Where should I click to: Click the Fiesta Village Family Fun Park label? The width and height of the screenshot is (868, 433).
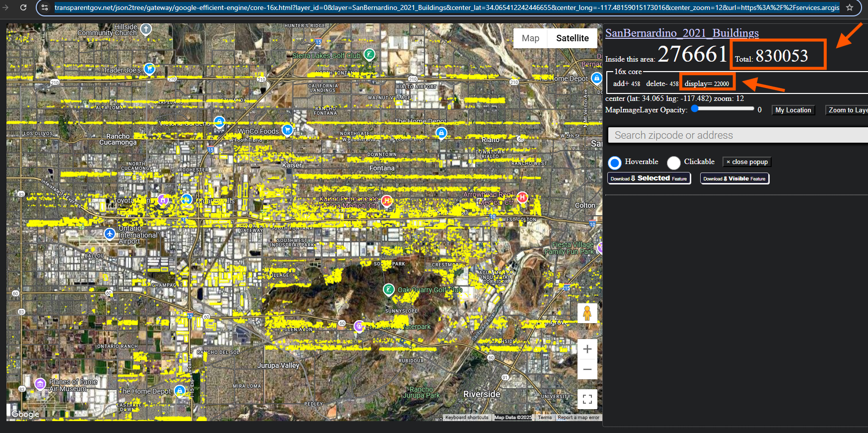[570, 248]
